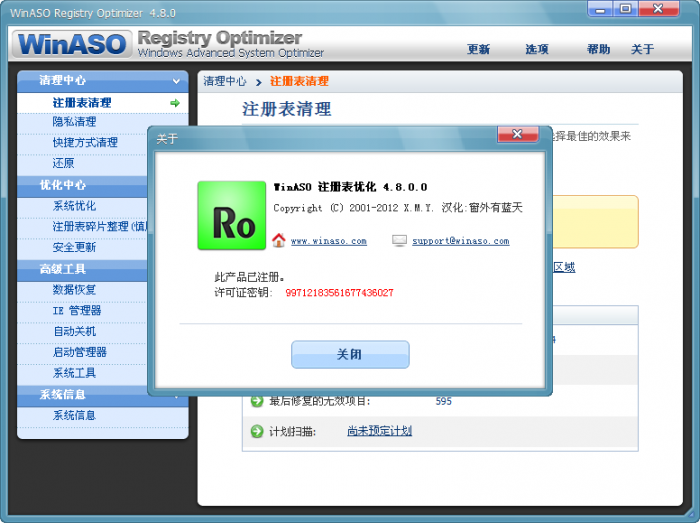Click the 优化中心 section header
Viewport: 700px width, 523px height.
[82, 185]
